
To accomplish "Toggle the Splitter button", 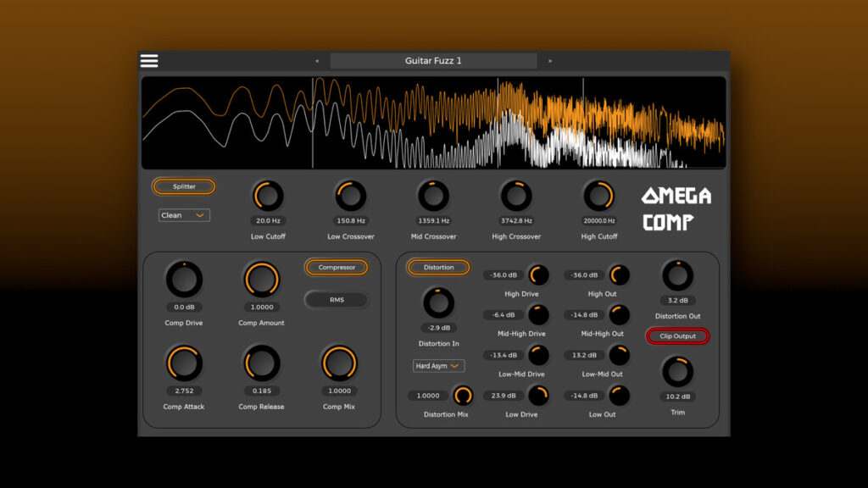I will (x=184, y=186).
